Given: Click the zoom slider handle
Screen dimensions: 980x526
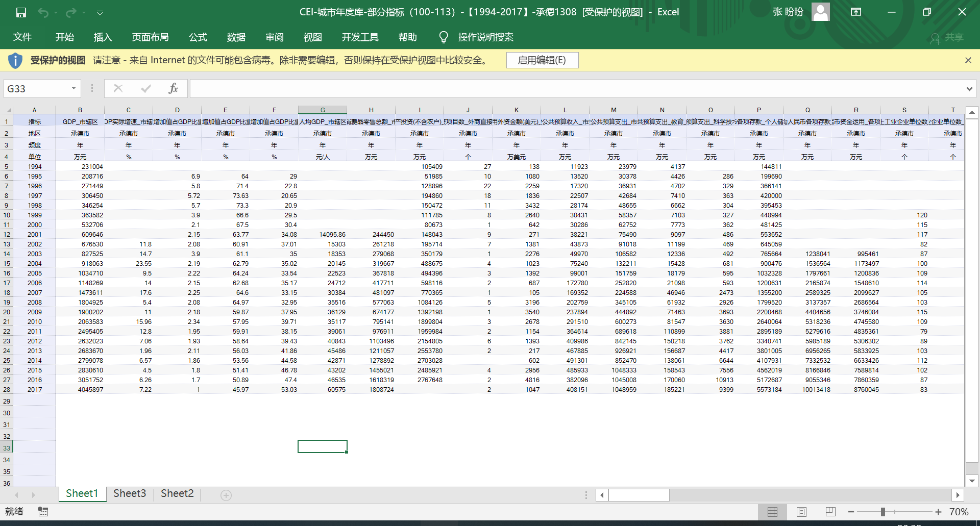Looking at the screenshot, I should pyautogui.click(x=883, y=512).
